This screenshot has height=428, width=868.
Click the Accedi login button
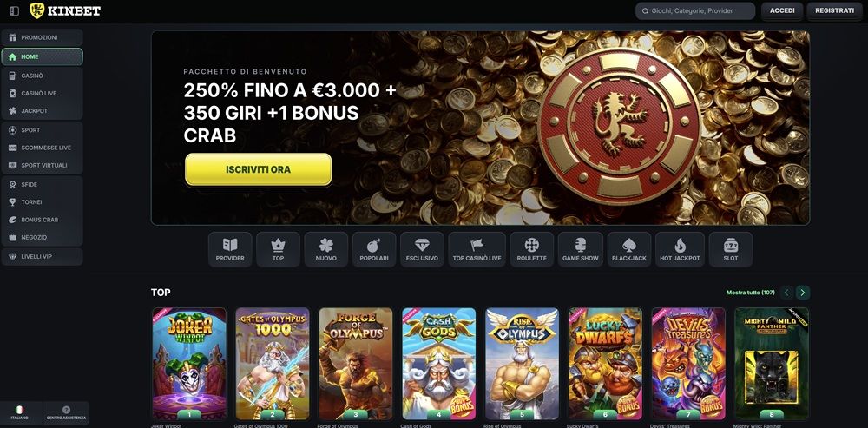click(782, 10)
